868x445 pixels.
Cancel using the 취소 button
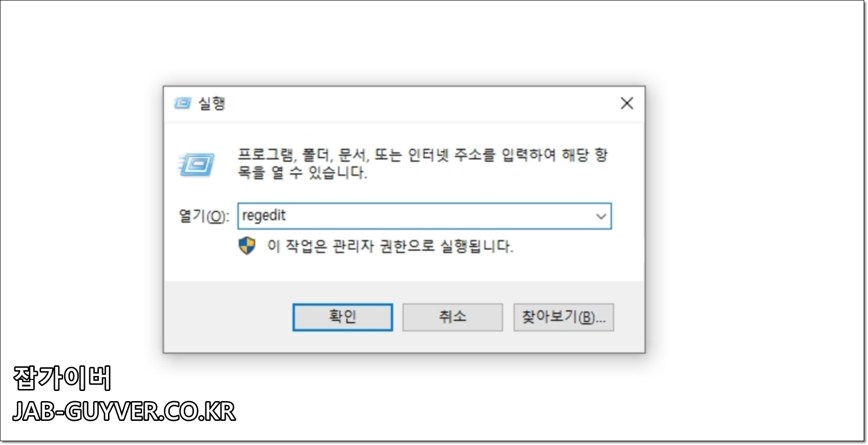point(452,317)
